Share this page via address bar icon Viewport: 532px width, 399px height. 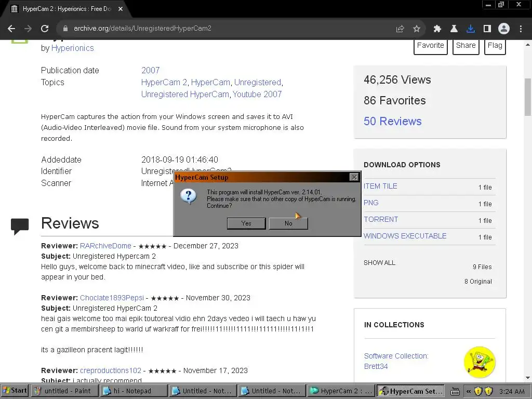[400, 29]
